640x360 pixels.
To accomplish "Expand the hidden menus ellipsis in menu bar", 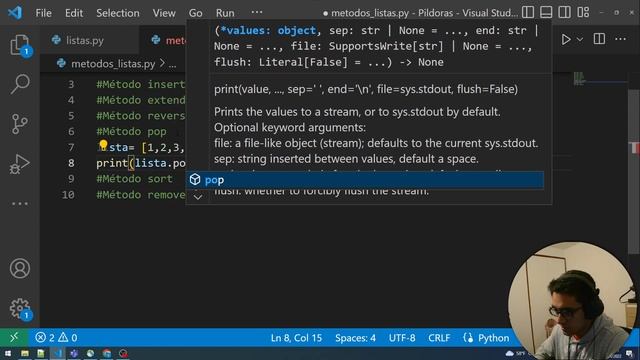I will coord(257,12).
